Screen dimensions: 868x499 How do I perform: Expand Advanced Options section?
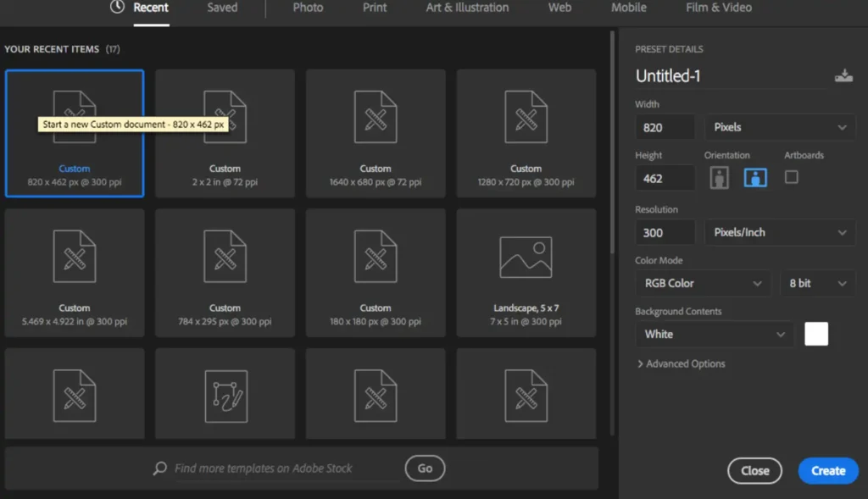pos(681,363)
